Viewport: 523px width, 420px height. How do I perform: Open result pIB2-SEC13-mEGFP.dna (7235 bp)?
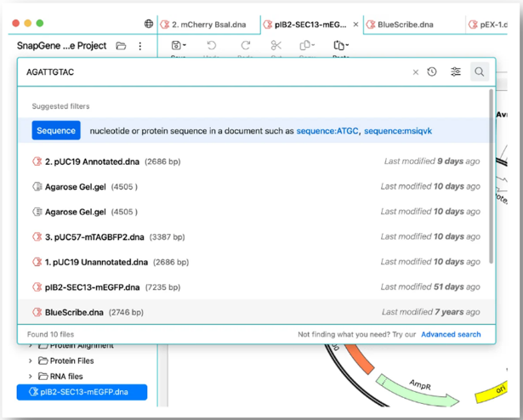click(x=256, y=287)
